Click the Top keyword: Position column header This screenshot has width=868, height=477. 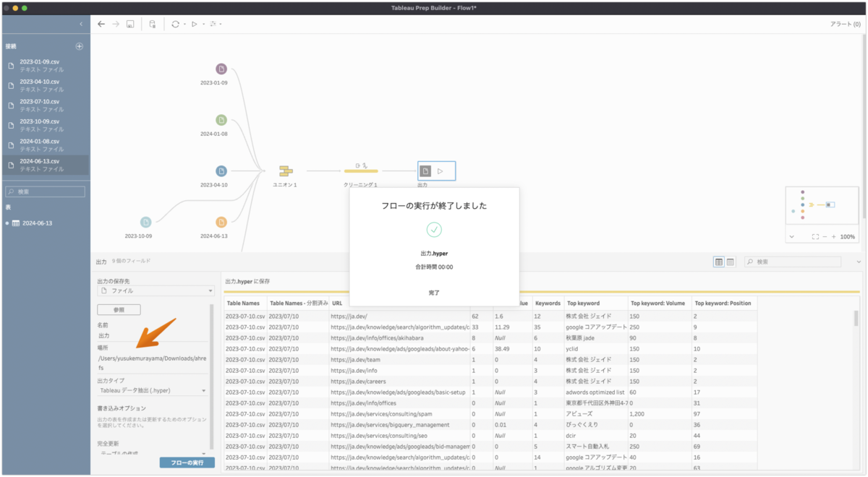pyautogui.click(x=724, y=303)
